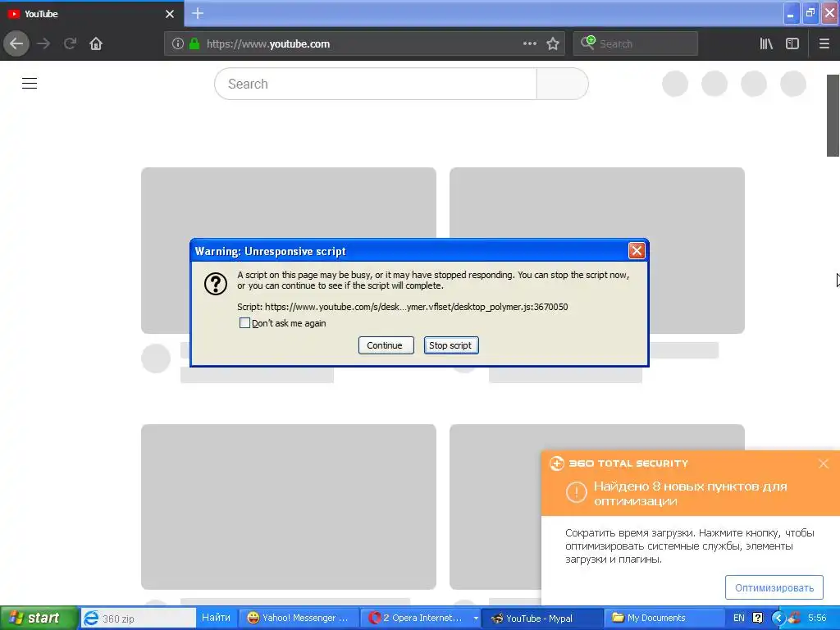The width and height of the screenshot is (840, 630).
Task: Switch to Opera Internet taskbar group
Action: pos(416,619)
